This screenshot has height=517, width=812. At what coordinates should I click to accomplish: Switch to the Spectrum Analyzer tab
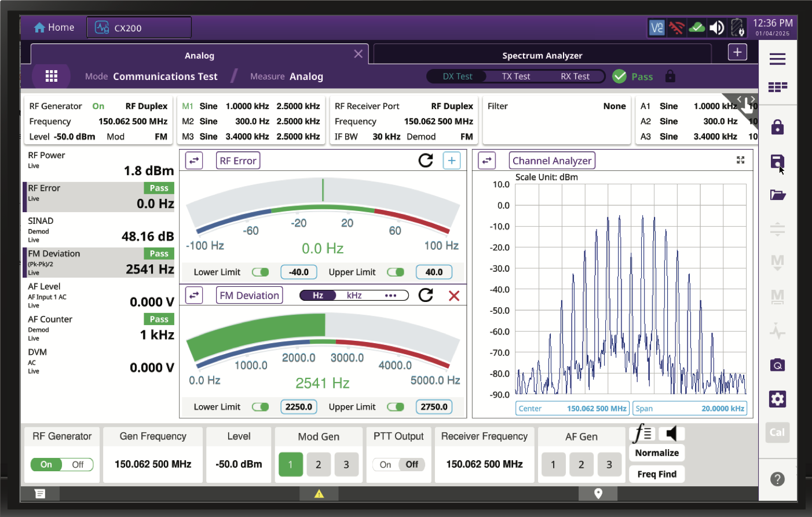542,56
